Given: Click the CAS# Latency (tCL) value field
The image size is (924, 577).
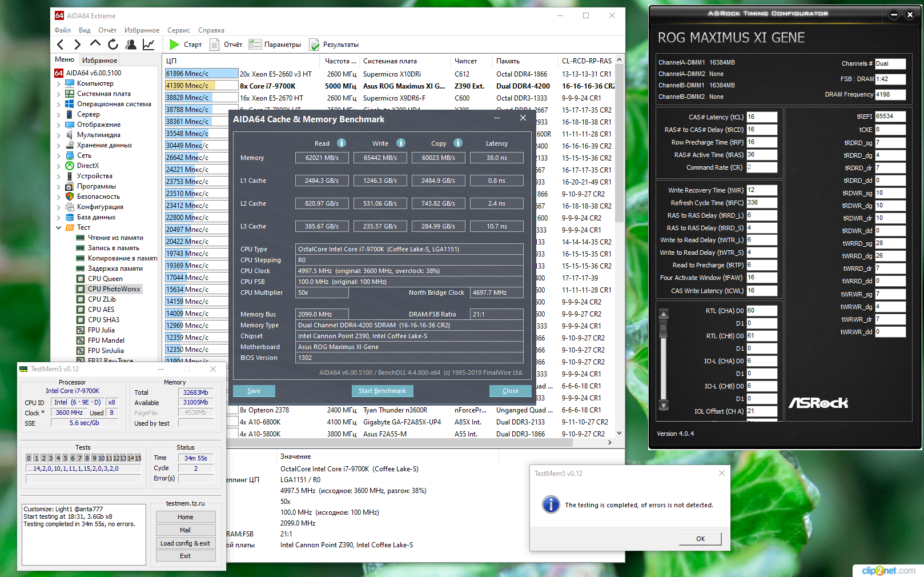Looking at the screenshot, I should click(762, 117).
